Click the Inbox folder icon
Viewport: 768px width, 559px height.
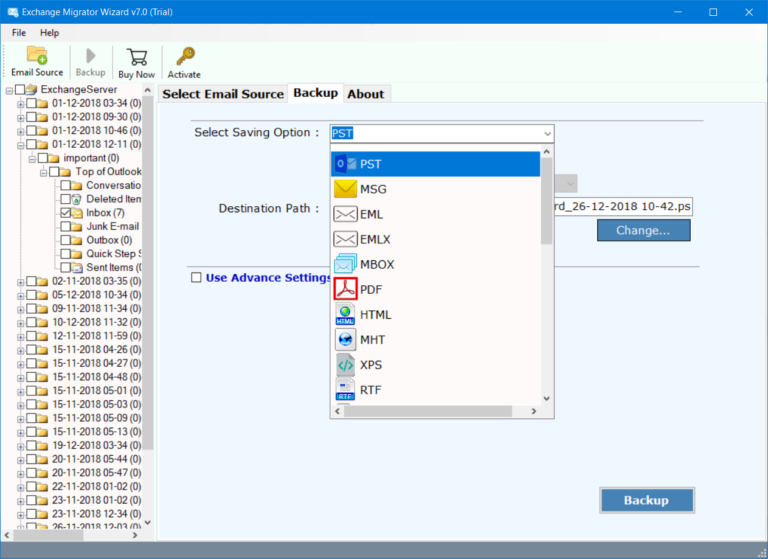[x=77, y=213]
